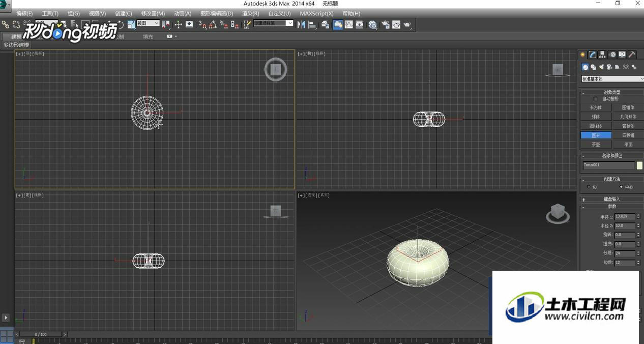
Task: Click the Mirror tool icon
Action: pyautogui.click(x=301, y=24)
